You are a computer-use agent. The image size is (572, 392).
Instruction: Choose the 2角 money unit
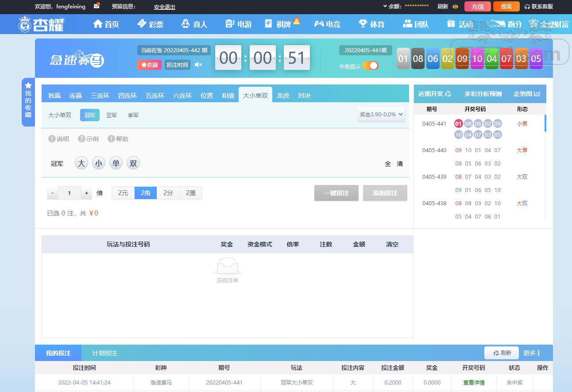point(146,193)
